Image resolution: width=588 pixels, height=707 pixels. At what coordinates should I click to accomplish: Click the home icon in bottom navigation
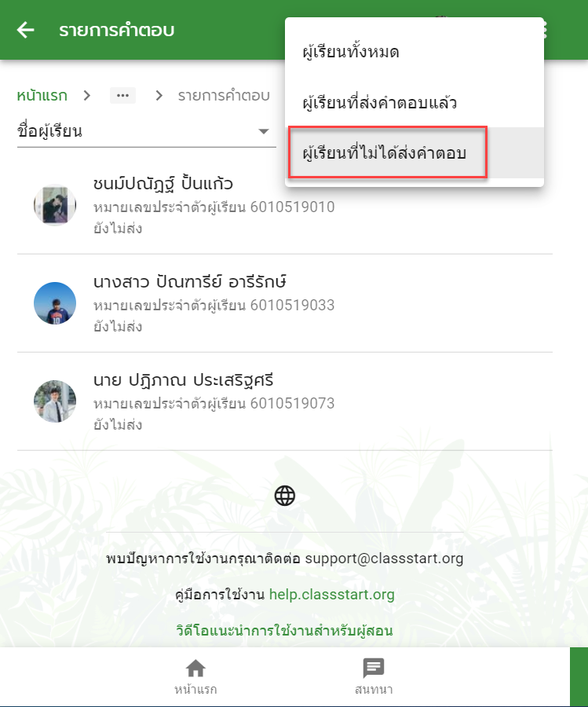[195, 669]
